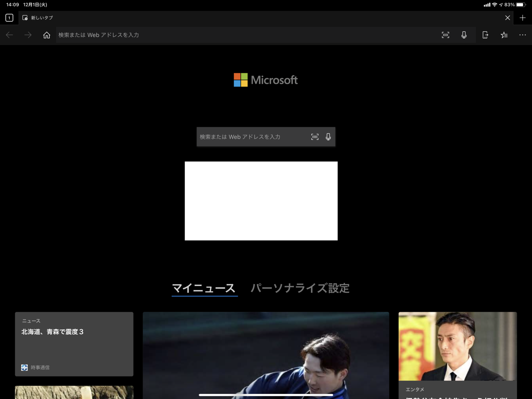Open the baseball player featured photo
The image size is (532, 399).
pyautogui.click(x=266, y=355)
